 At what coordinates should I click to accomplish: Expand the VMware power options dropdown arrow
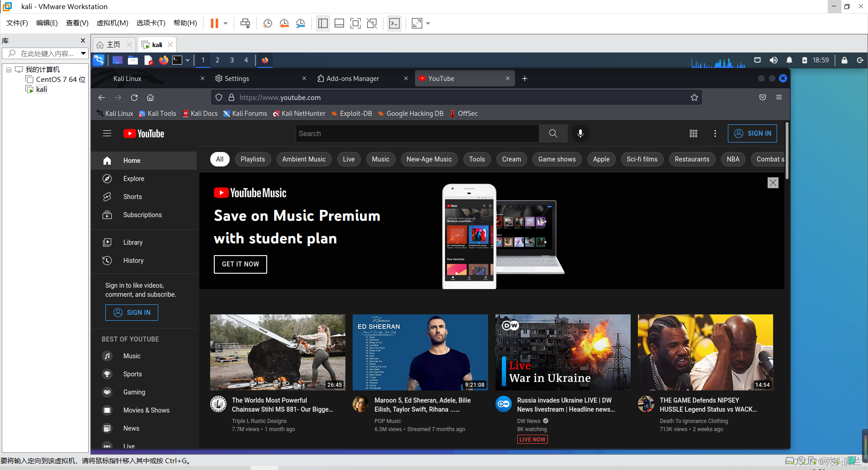point(226,24)
